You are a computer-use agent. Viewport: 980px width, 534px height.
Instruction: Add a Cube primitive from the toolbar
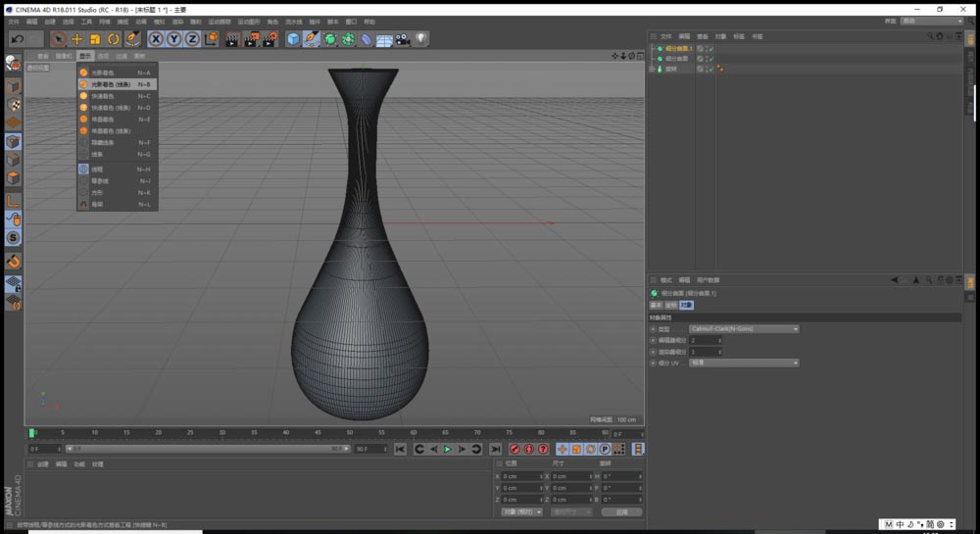293,39
